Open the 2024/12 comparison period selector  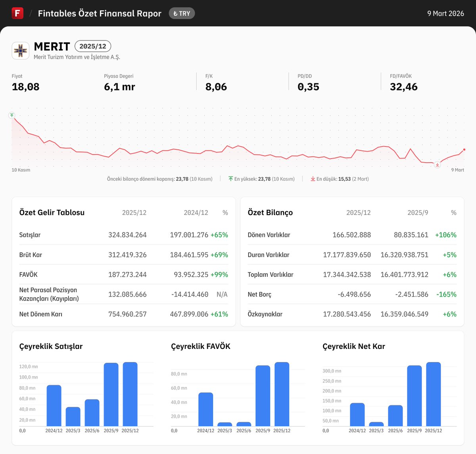pyautogui.click(x=196, y=213)
